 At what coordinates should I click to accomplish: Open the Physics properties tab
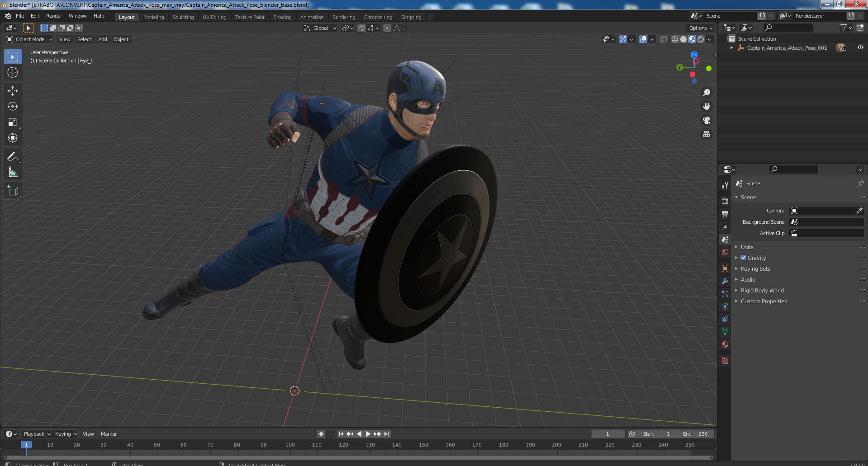click(725, 306)
